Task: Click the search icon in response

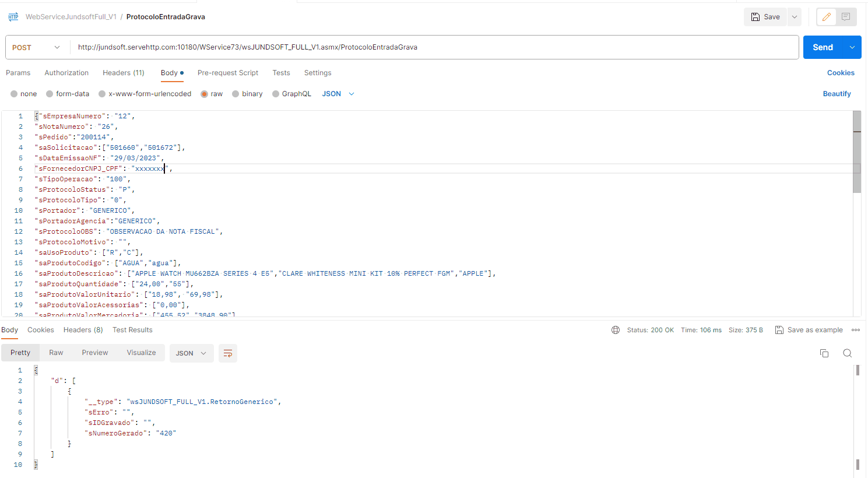Action: click(848, 353)
